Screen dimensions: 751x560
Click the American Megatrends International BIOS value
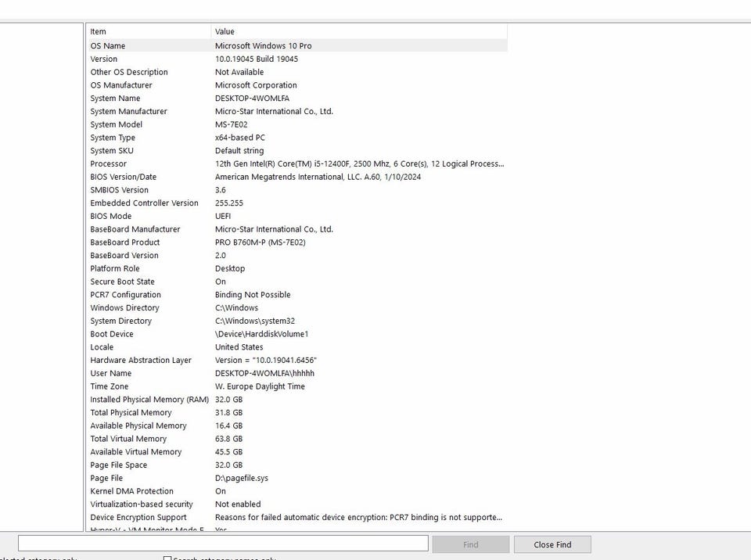pyautogui.click(x=318, y=177)
